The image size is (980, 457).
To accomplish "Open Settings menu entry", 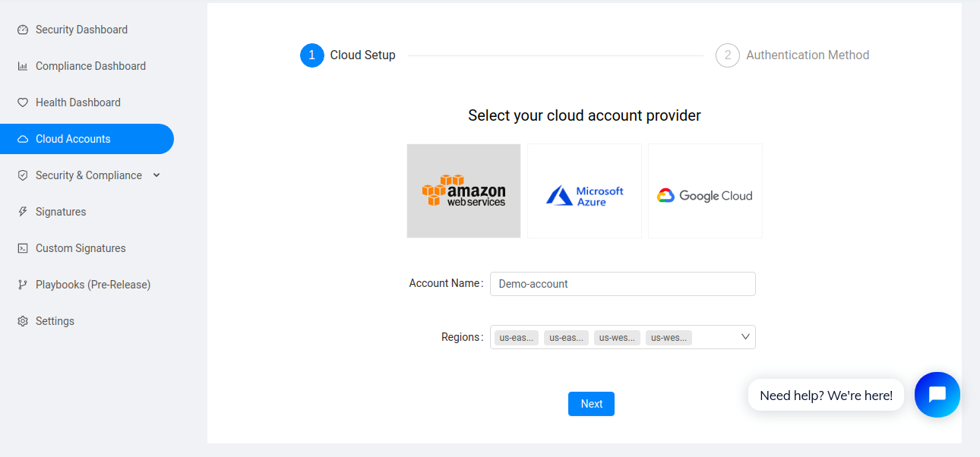I will [55, 321].
